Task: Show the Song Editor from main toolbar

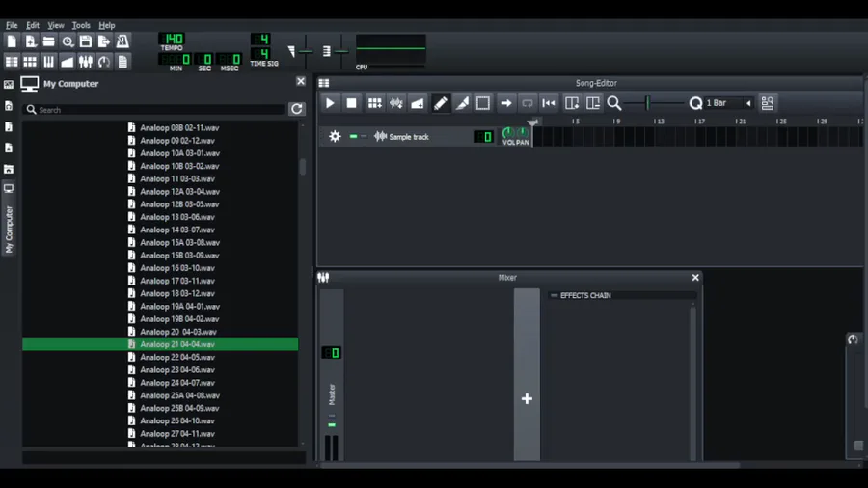Action: point(12,62)
